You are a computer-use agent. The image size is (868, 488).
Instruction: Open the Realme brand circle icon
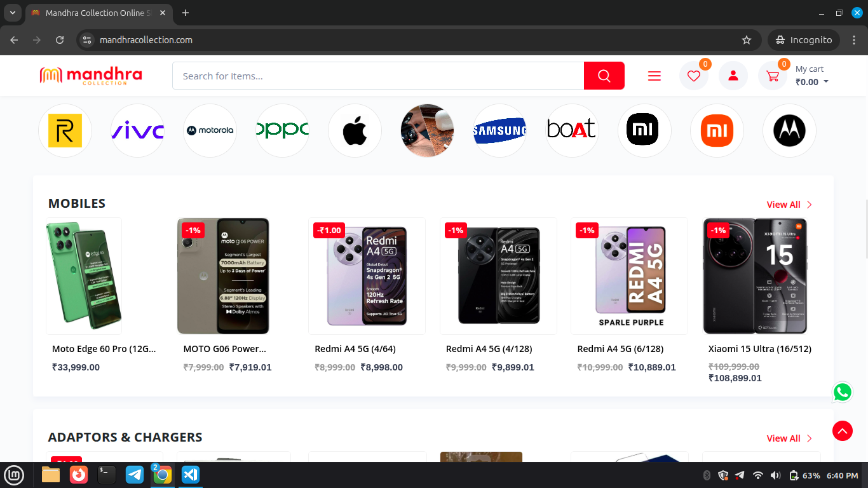point(65,130)
